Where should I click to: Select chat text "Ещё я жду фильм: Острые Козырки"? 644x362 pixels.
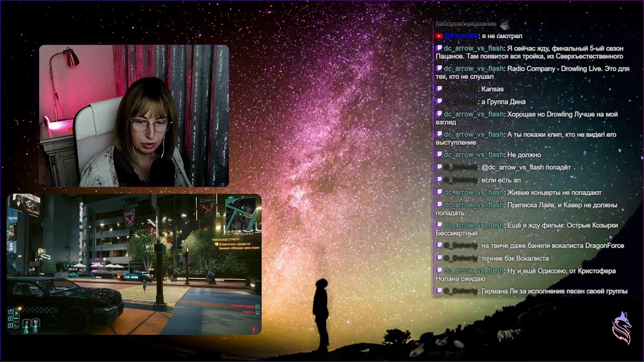point(562,225)
